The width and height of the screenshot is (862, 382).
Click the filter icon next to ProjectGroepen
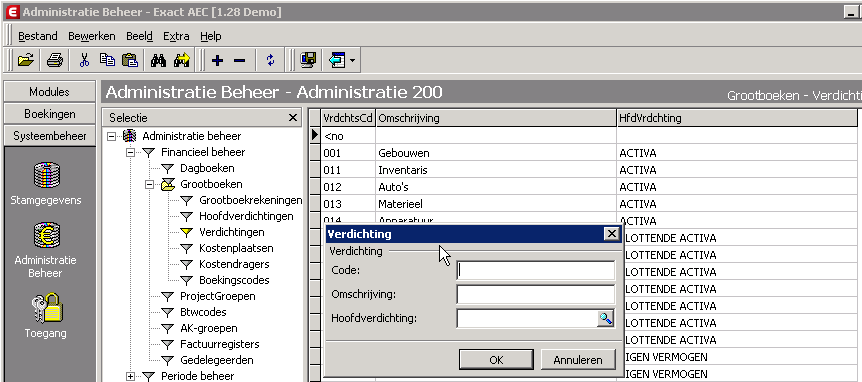coord(168,297)
